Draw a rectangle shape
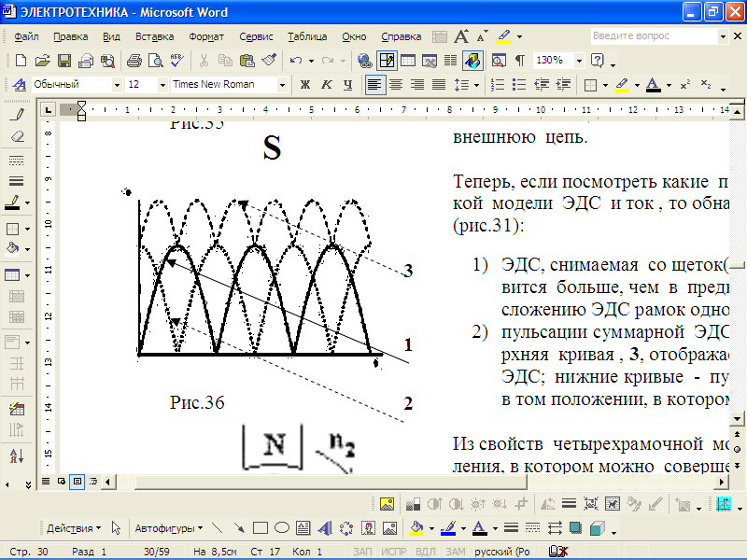The width and height of the screenshot is (747, 560). (261, 528)
